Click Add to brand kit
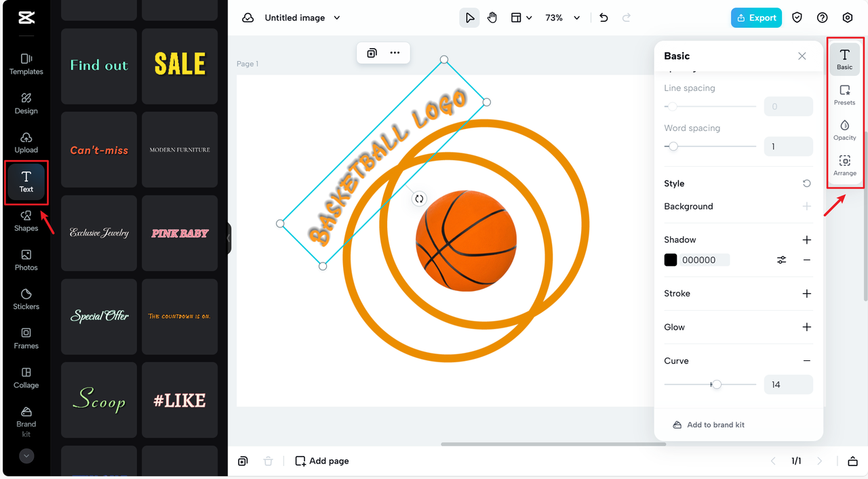Image resolution: width=868 pixels, height=479 pixels. click(708, 425)
